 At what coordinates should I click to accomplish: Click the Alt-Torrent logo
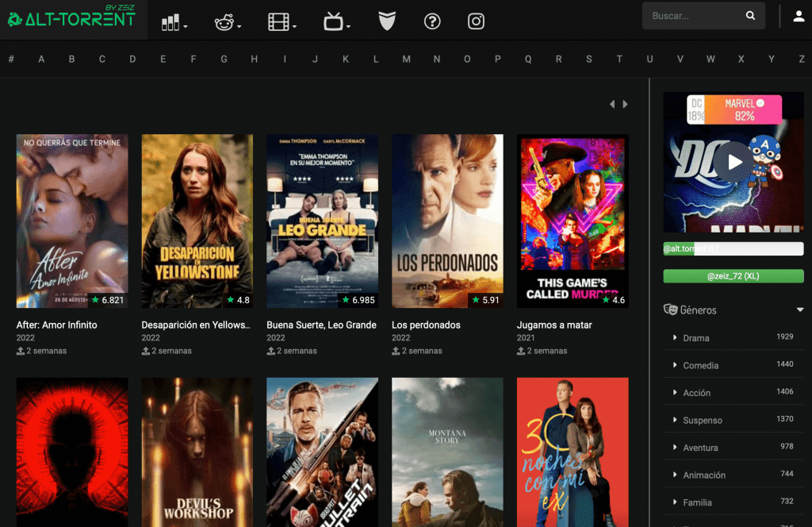tap(72, 17)
